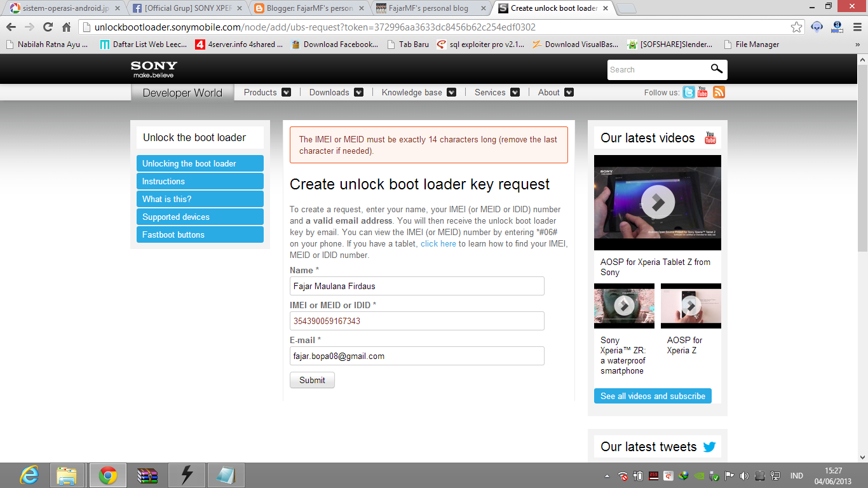
Task: Click the search magnifier icon on Sony site
Action: 716,69
